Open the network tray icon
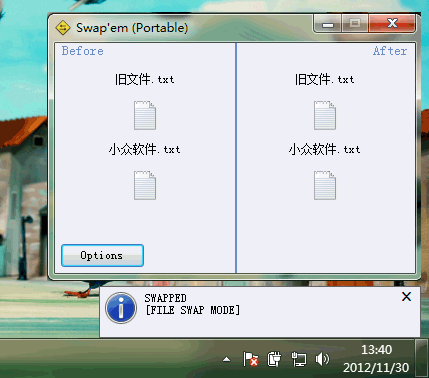Screen dimensions: 429x378 pos(299,359)
